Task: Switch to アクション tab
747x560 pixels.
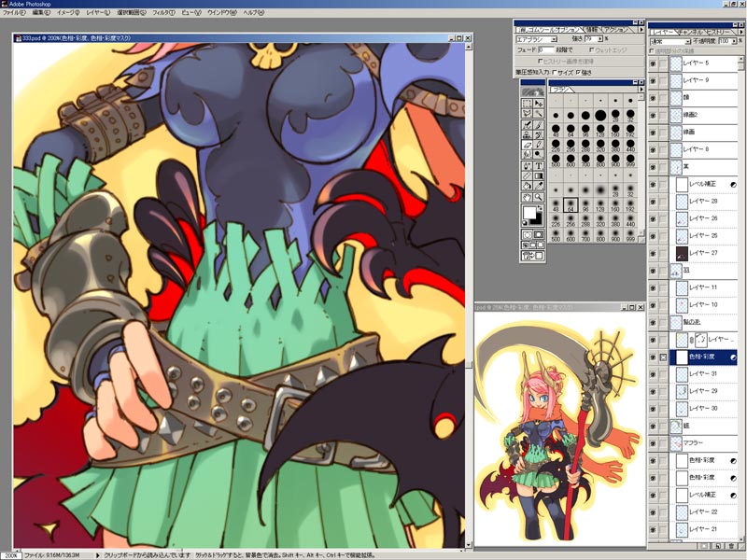Action: click(x=617, y=30)
